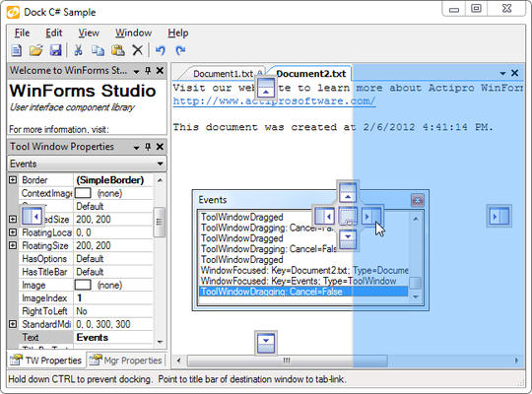Click document horizontal scrollbar left arrow

coord(178,361)
